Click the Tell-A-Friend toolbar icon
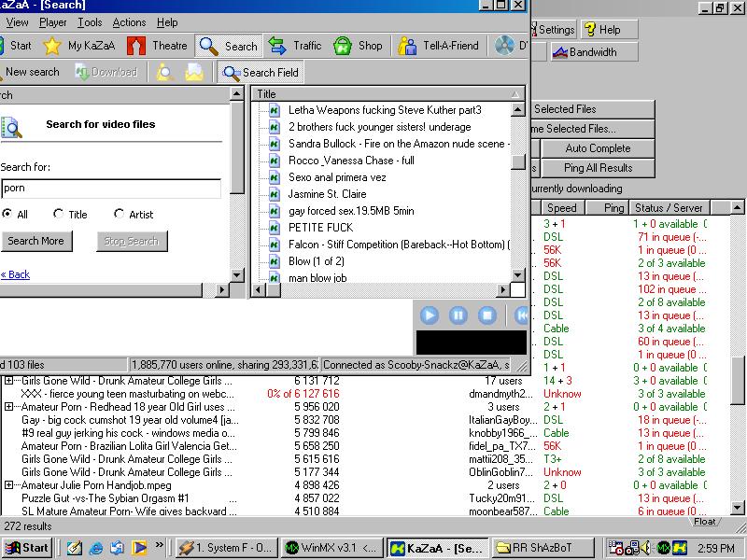This screenshot has height=560, width=747. point(439,46)
